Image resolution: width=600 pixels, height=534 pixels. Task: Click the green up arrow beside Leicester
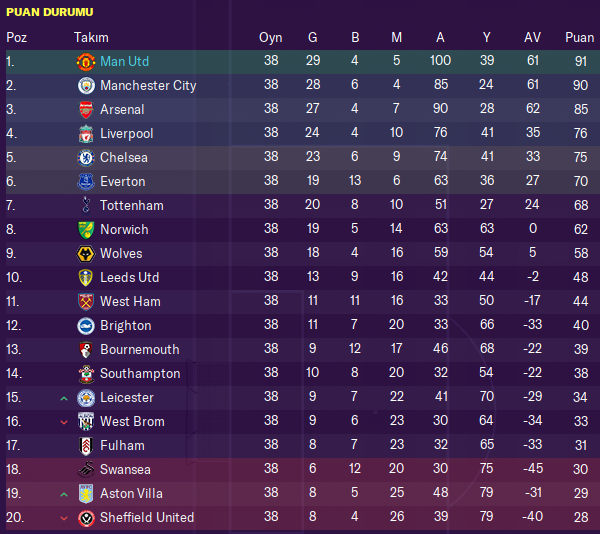coord(64,398)
